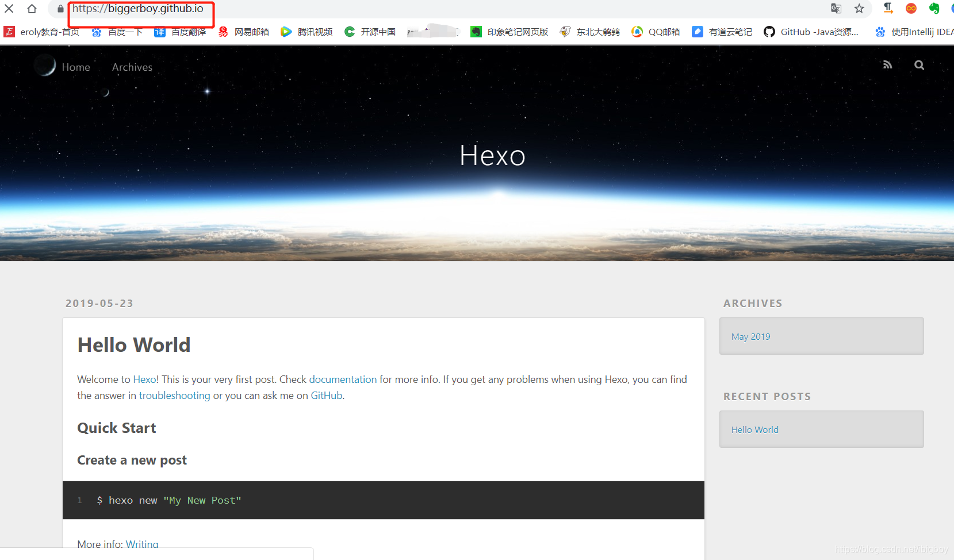954x560 pixels.
Task: Open eroly教育-首页 bookmark
Action: 41,32
